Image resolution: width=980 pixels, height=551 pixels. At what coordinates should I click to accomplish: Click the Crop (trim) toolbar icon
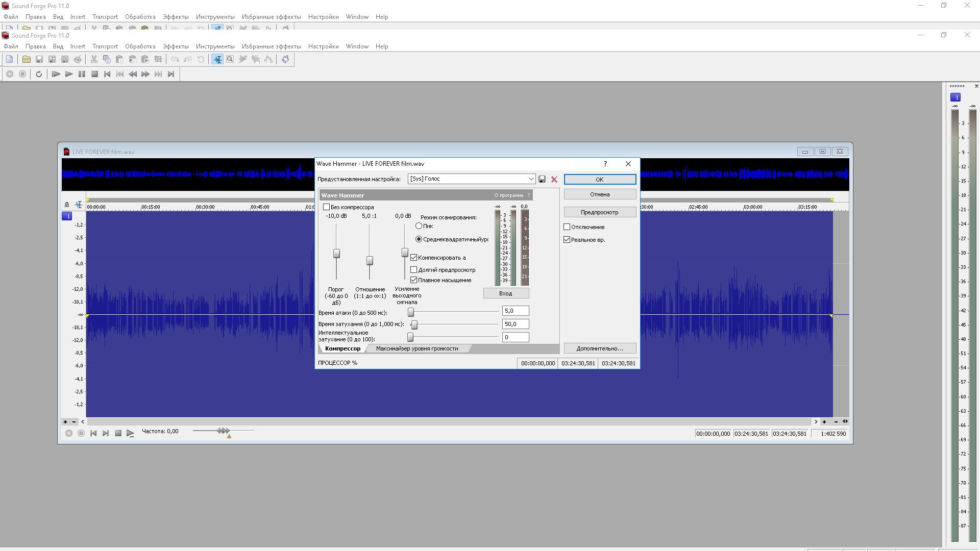click(158, 60)
